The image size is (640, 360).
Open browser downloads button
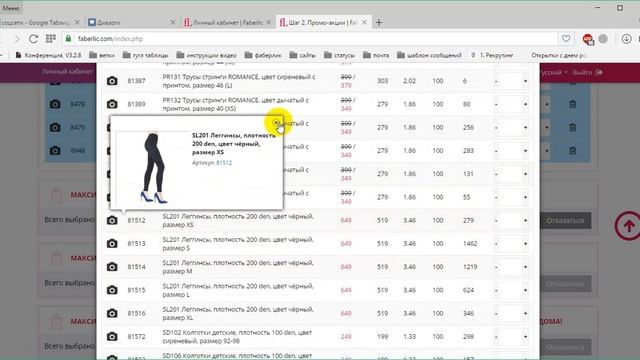point(626,39)
